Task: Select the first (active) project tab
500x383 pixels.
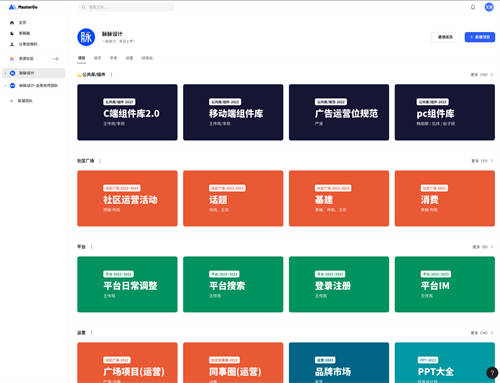Action: point(81,58)
